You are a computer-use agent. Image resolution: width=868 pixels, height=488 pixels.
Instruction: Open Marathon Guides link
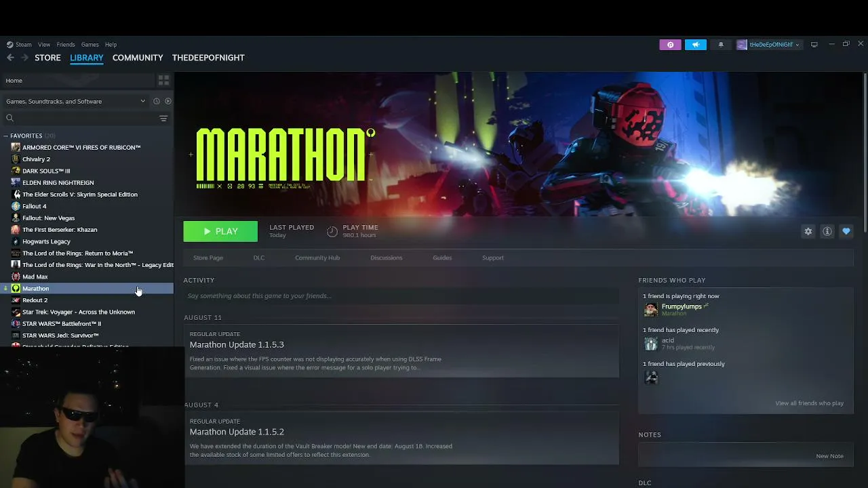(442, 258)
